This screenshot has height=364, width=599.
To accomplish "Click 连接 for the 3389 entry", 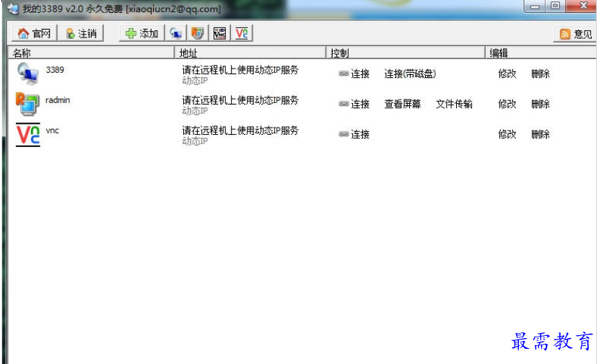I will coord(354,74).
